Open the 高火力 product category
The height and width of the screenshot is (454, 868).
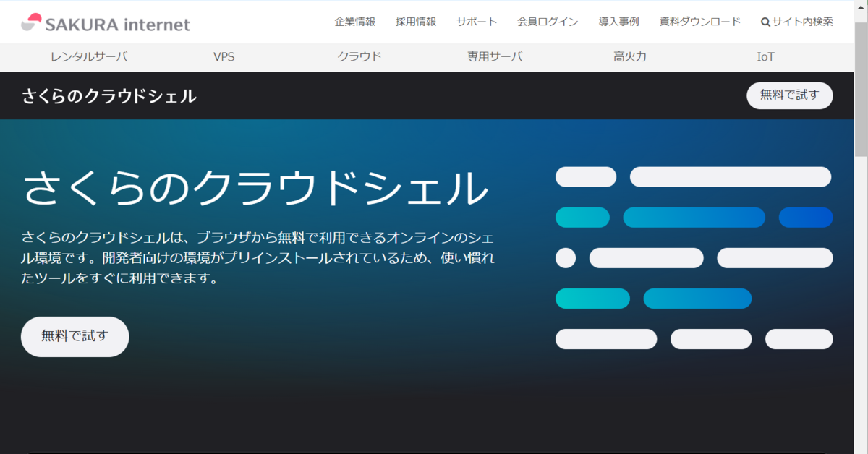click(629, 56)
